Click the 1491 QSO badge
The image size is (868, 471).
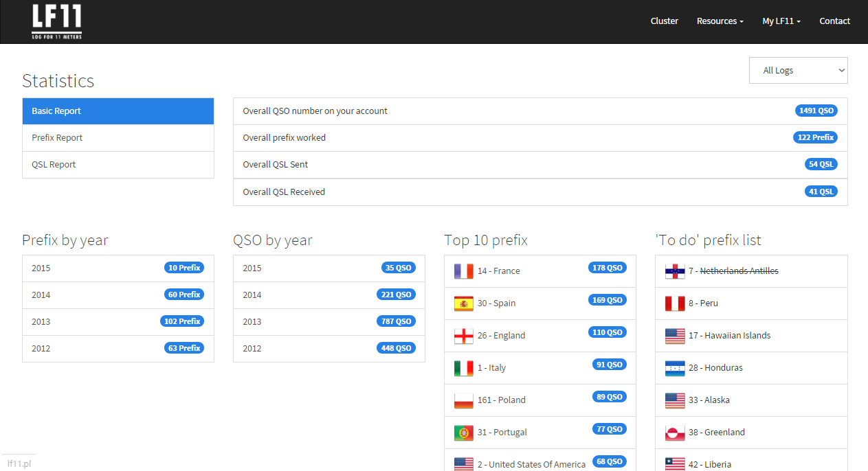[816, 111]
